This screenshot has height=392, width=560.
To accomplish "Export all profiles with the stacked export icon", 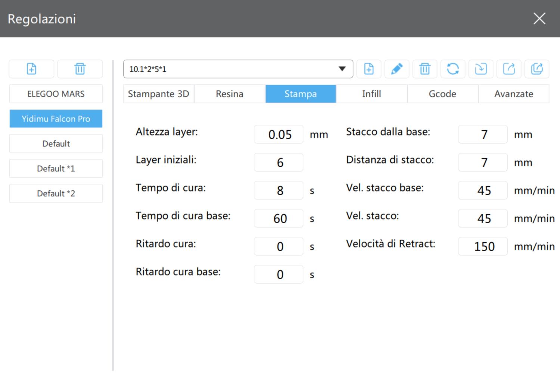I will [x=537, y=69].
